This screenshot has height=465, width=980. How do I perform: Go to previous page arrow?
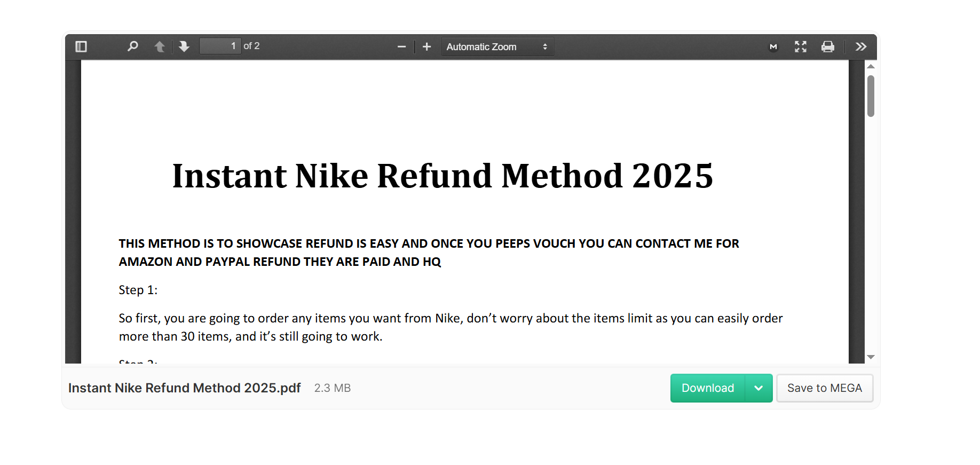160,46
